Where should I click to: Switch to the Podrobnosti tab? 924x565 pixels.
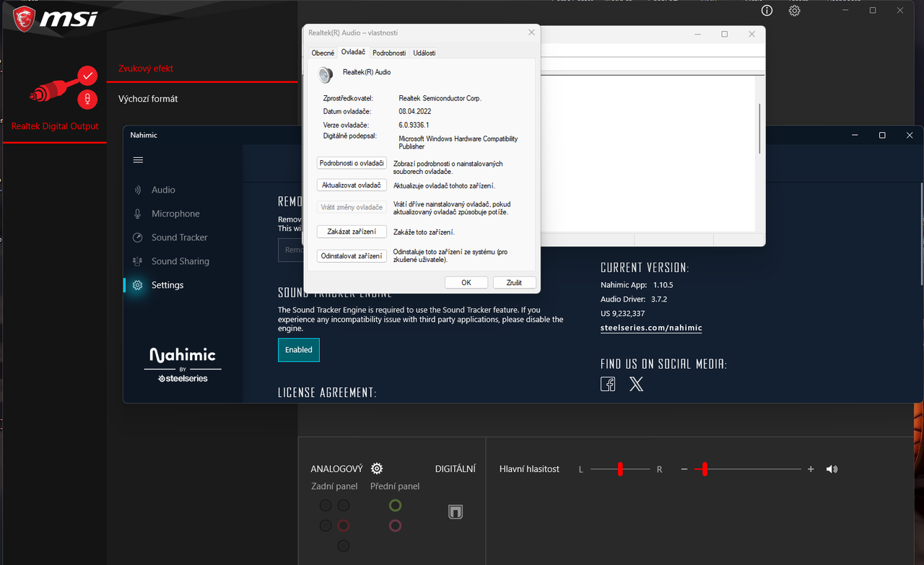[389, 53]
